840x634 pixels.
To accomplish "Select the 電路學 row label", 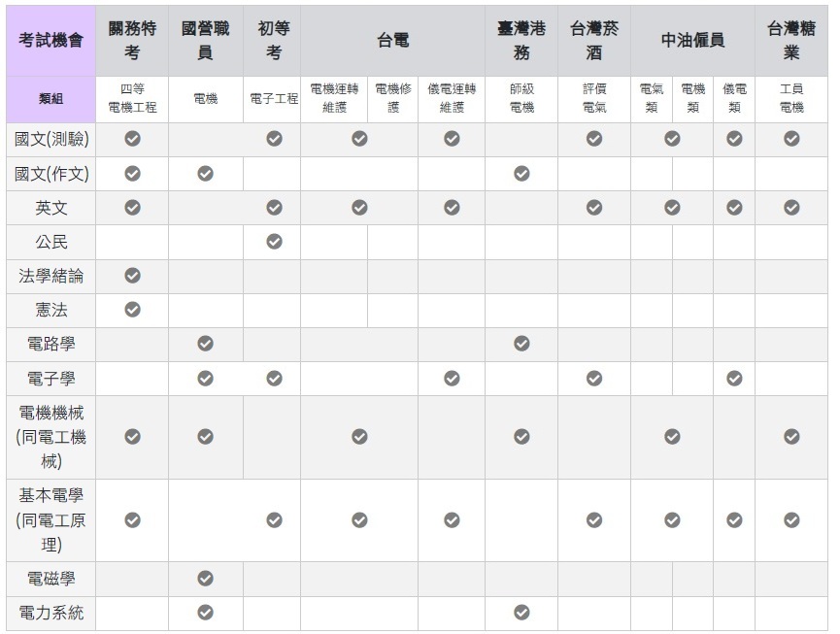I will pos(50,345).
